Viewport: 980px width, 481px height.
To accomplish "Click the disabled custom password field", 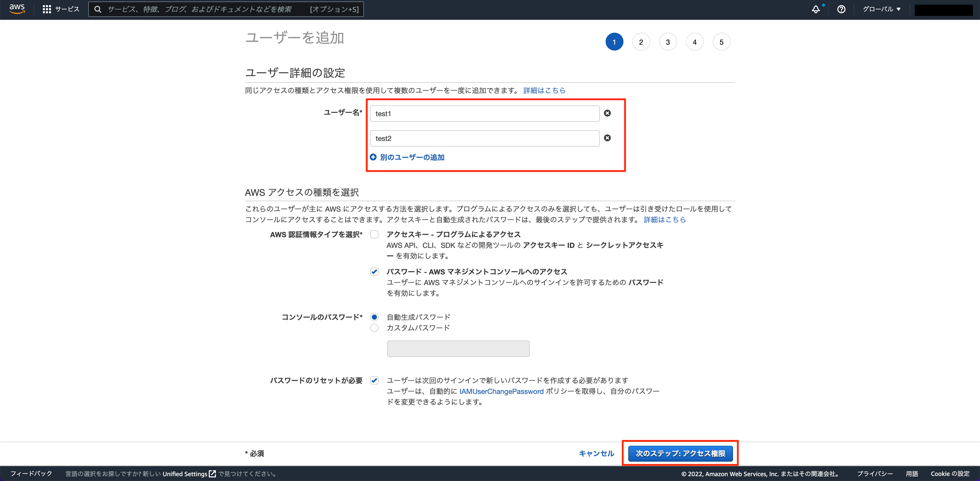I will pos(458,348).
